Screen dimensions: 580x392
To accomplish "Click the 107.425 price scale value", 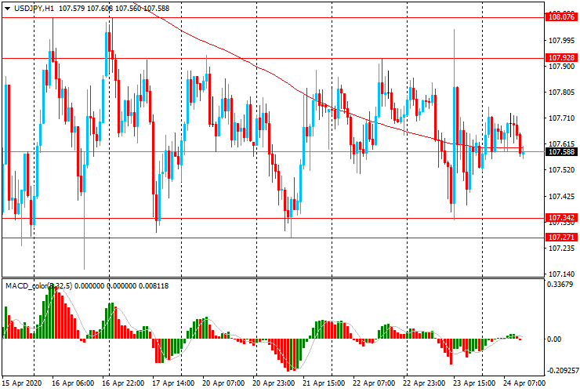I will tap(561, 196).
